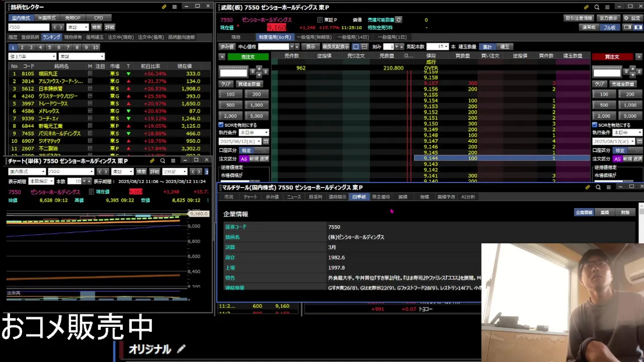This screenshot has height=362, width=644.
Task: Toggle SORを有効にする in buy panel
Action: click(594, 125)
